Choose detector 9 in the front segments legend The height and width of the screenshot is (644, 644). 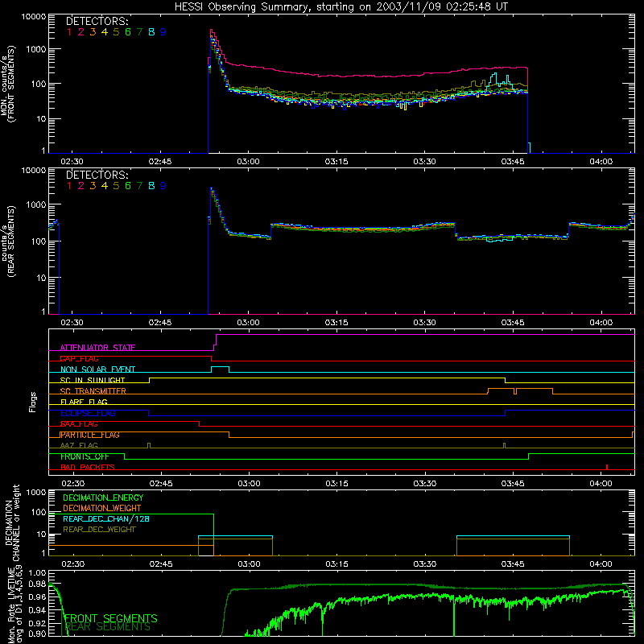[163, 32]
